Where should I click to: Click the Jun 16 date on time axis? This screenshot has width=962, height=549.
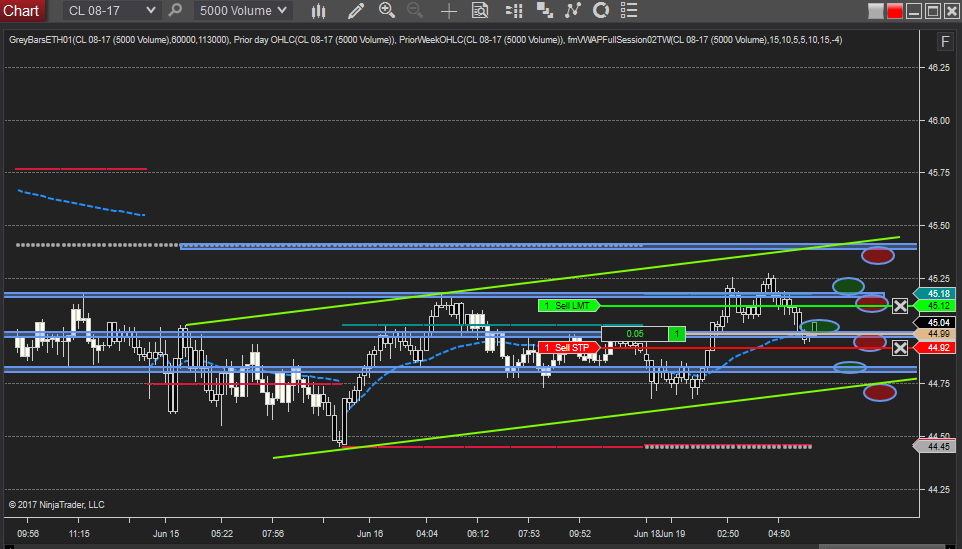click(x=370, y=534)
